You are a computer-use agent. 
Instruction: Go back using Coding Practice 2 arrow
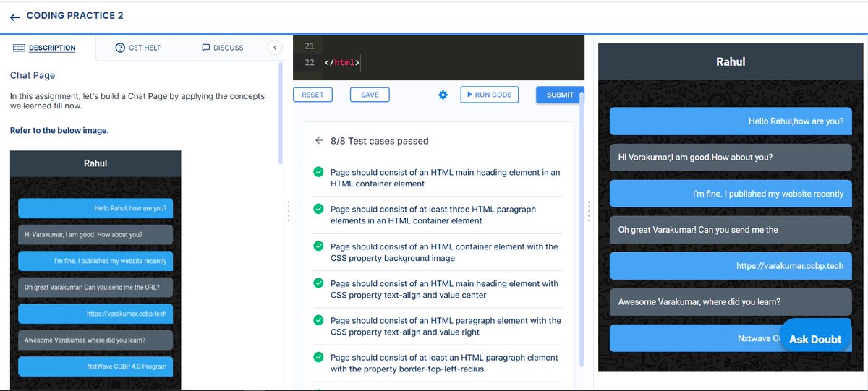[15, 17]
